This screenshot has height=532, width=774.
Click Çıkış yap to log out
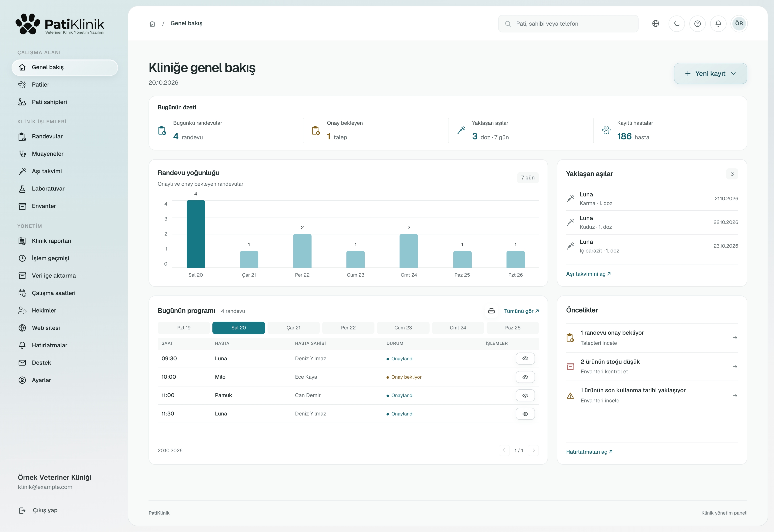point(38,510)
